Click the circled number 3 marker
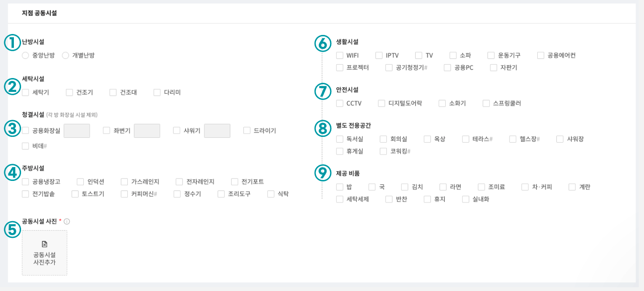The image size is (644, 291). 12,128
